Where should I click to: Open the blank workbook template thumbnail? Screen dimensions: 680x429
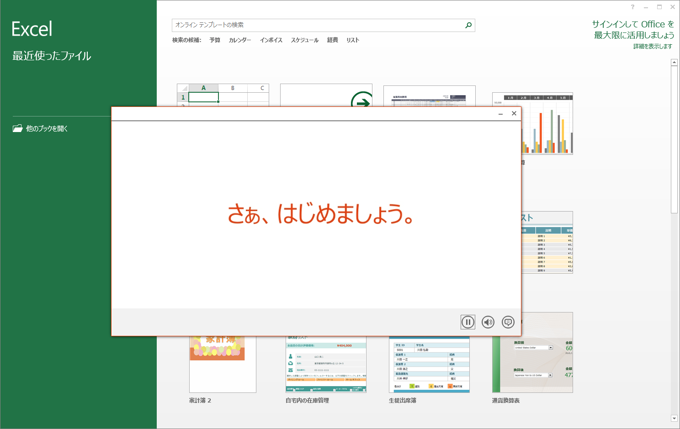coord(223,95)
